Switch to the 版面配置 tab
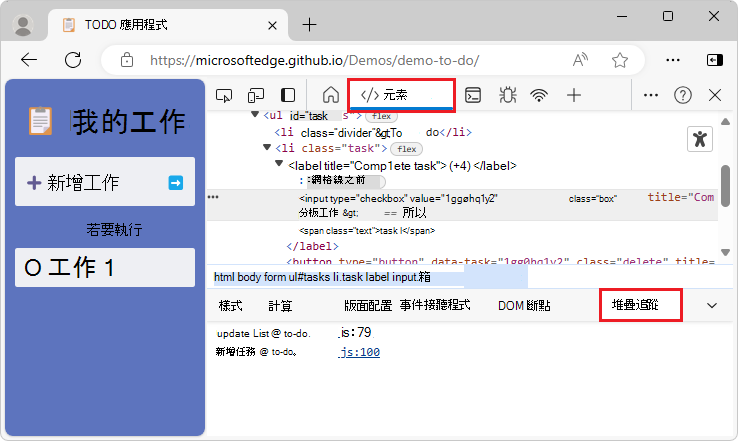 [x=368, y=306]
